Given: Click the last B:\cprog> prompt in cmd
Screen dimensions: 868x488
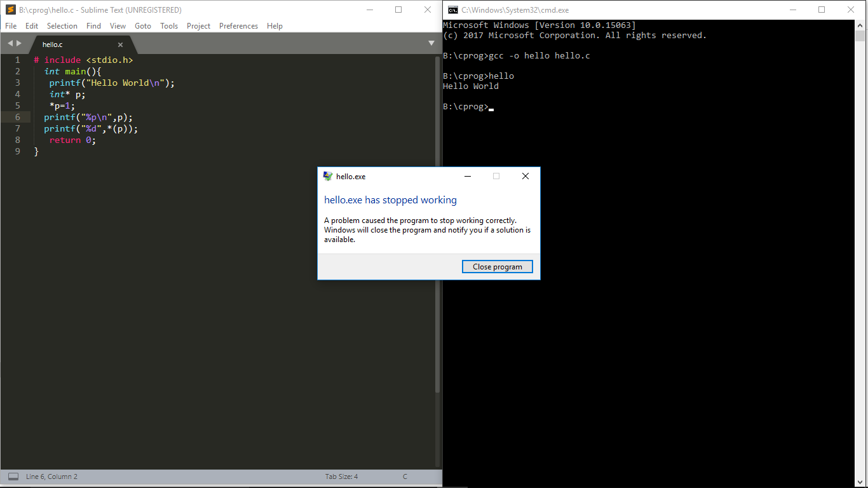Looking at the screenshot, I should [x=466, y=107].
